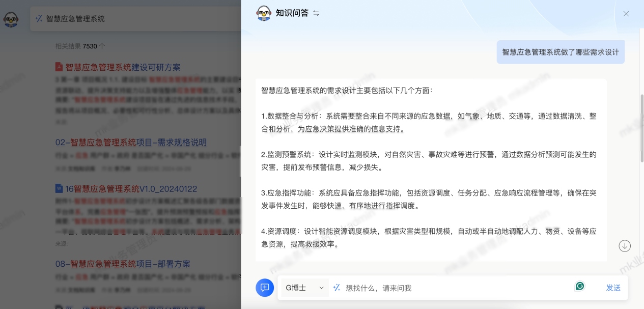
Task: Toggle the switch-mode arrows next to 知识问答
Action: tap(316, 13)
